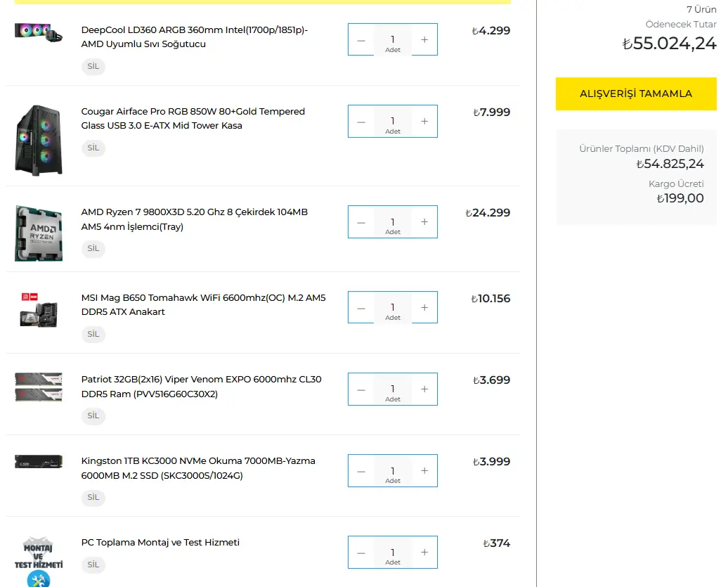
Task: Increase quantity of Patriot Viper Venom RAM
Action: (x=424, y=389)
